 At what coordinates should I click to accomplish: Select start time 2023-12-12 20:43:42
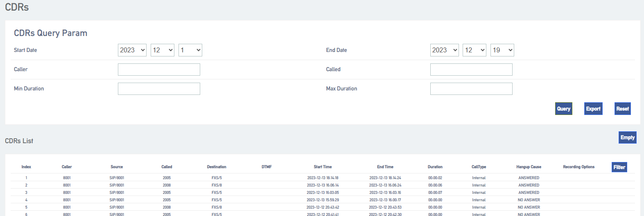323,207
